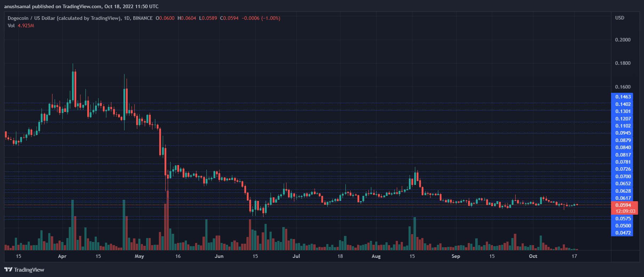Click the 0.0840 blue price label

click(623, 147)
